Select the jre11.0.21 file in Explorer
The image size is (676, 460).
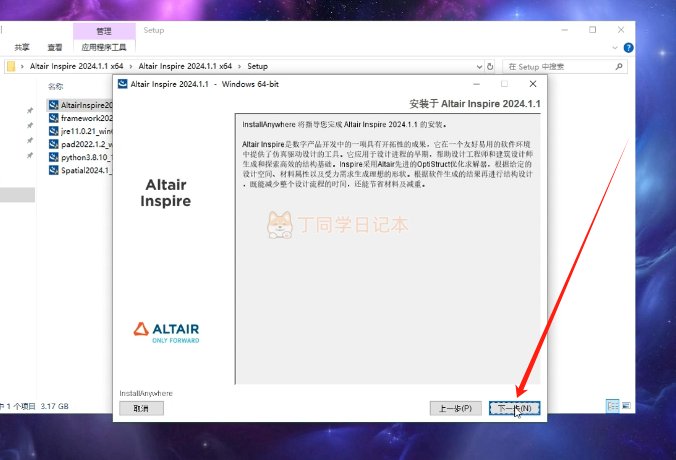(80, 131)
